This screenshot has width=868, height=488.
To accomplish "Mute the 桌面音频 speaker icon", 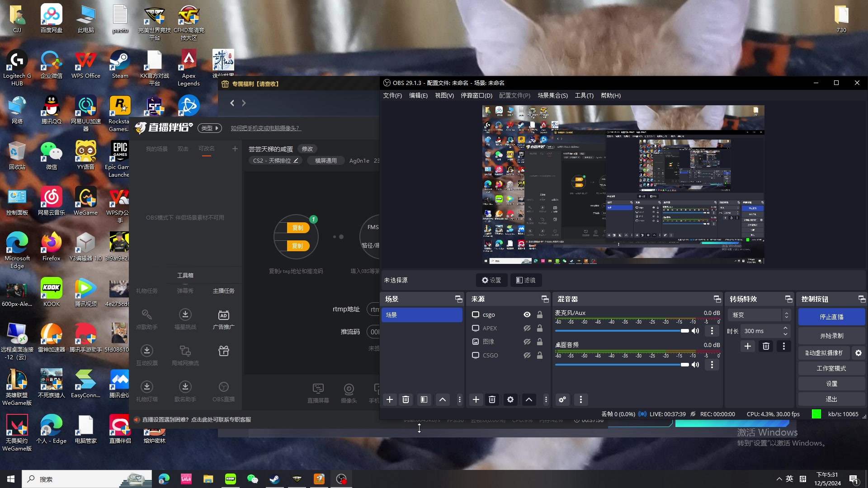I will [695, 365].
